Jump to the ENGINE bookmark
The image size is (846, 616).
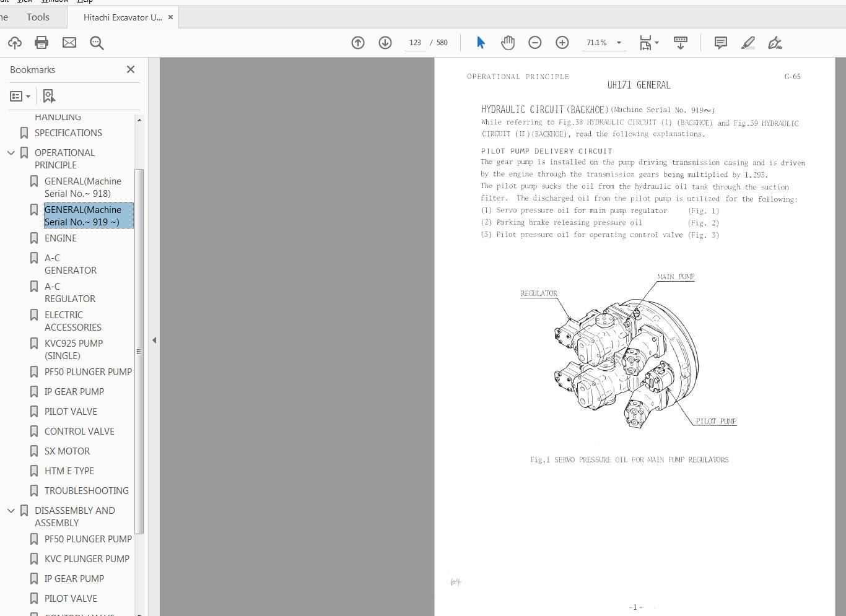point(61,238)
